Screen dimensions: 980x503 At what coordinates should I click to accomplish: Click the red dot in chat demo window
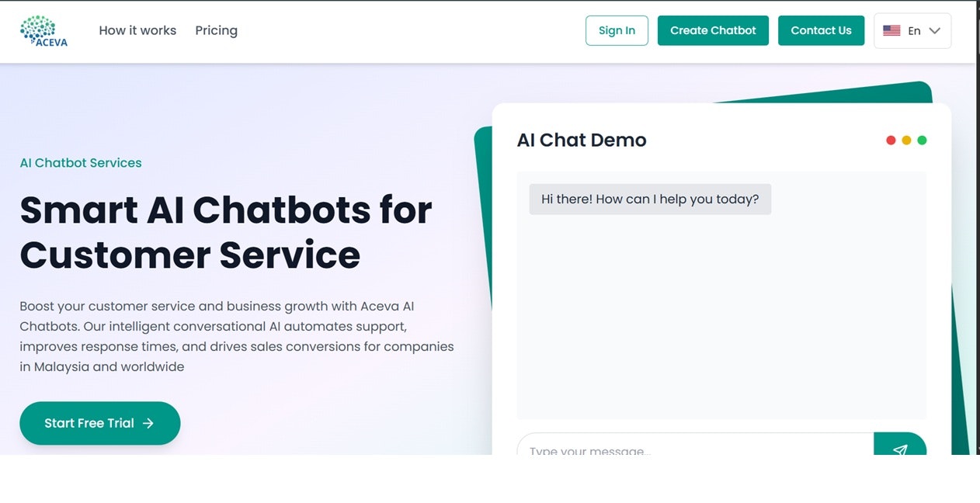point(891,140)
